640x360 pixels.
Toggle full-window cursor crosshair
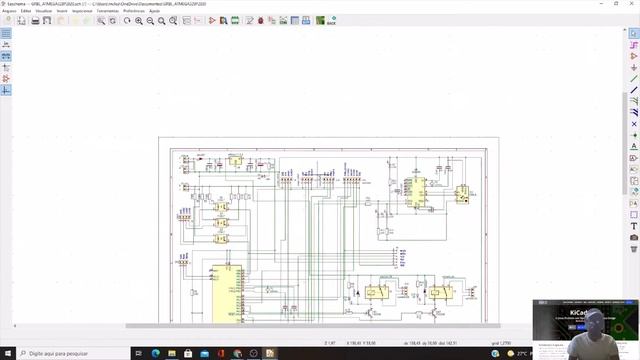point(6,68)
